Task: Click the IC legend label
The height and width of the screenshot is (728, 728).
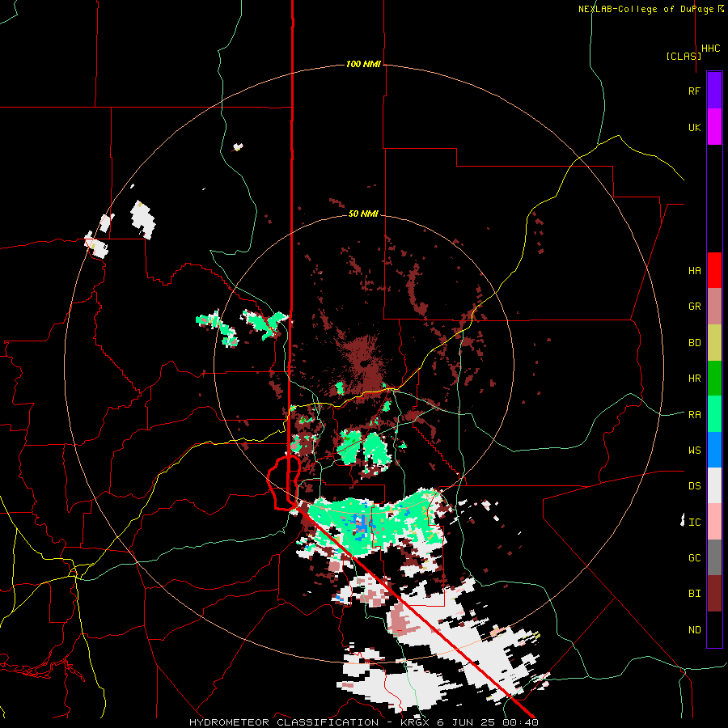Action: (x=694, y=523)
